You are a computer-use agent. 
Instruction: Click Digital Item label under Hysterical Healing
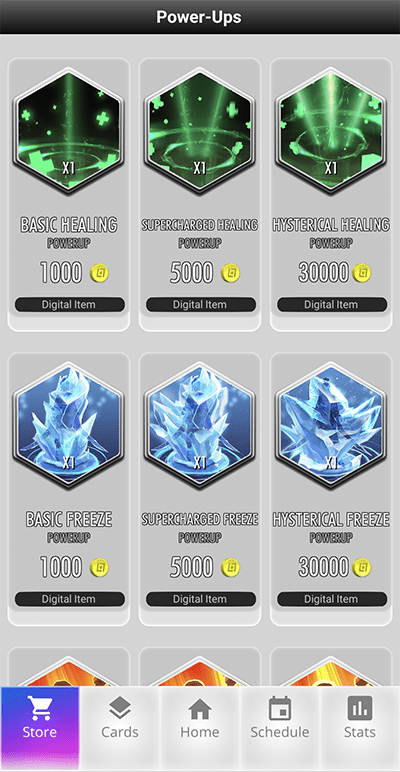[331, 304]
